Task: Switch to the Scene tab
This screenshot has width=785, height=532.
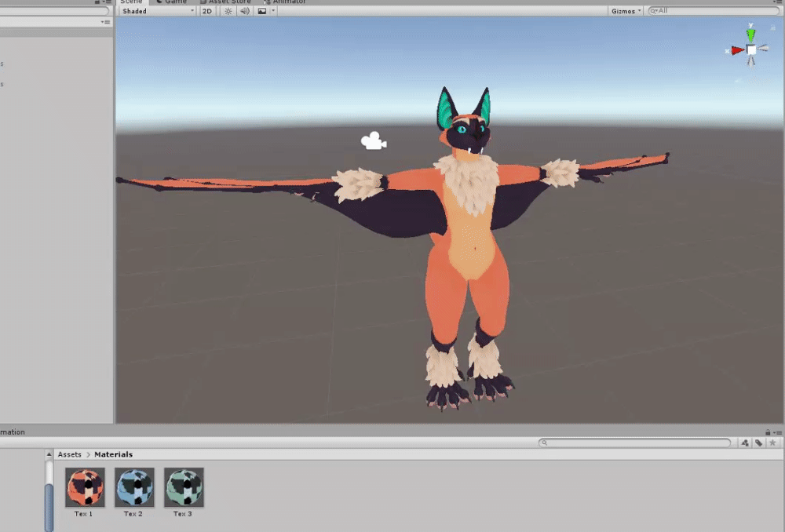Action: pyautogui.click(x=131, y=2)
